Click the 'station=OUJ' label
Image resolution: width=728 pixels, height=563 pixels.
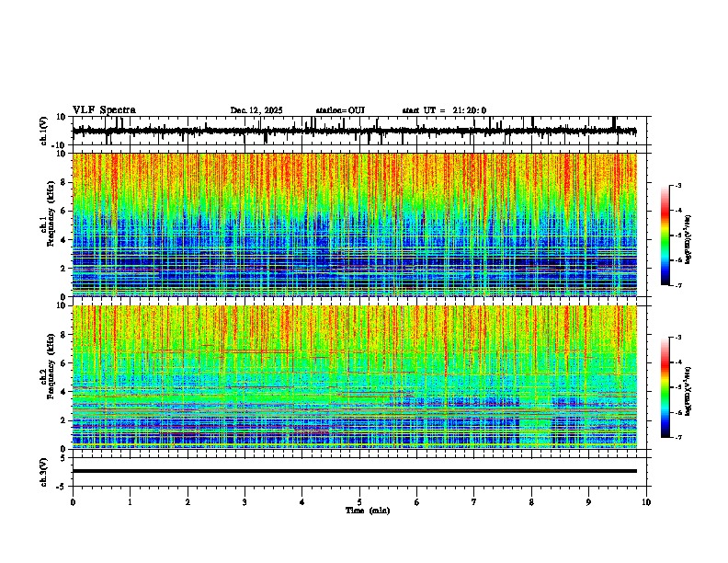340,110
